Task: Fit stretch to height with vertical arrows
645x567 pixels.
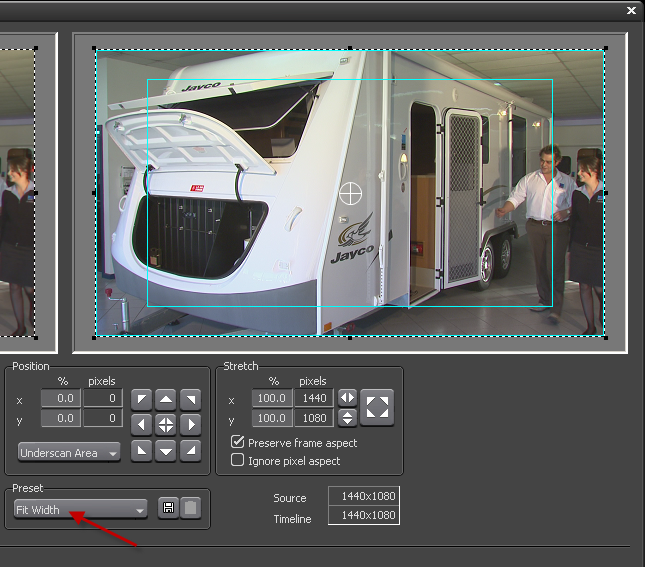Action: click(x=347, y=418)
